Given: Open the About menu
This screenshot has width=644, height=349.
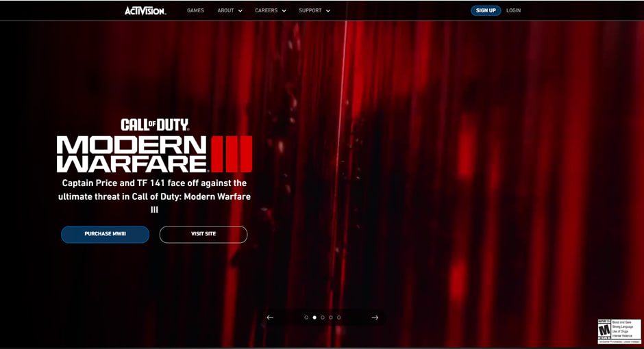Looking at the screenshot, I should point(225,11).
